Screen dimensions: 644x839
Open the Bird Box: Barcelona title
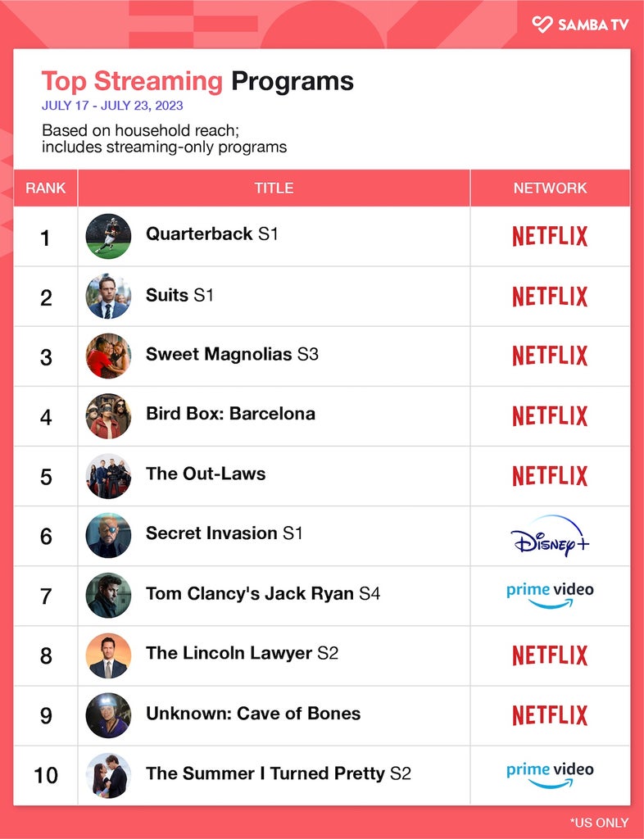230,414
